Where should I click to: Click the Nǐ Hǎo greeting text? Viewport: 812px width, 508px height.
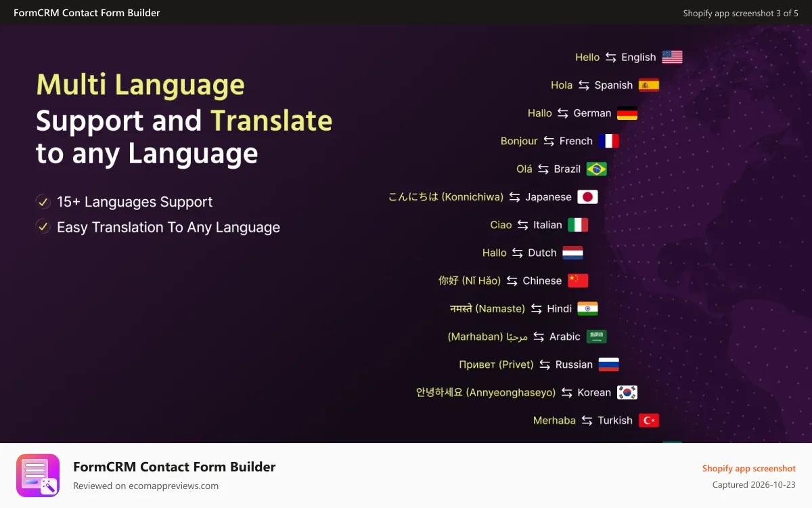470,280
